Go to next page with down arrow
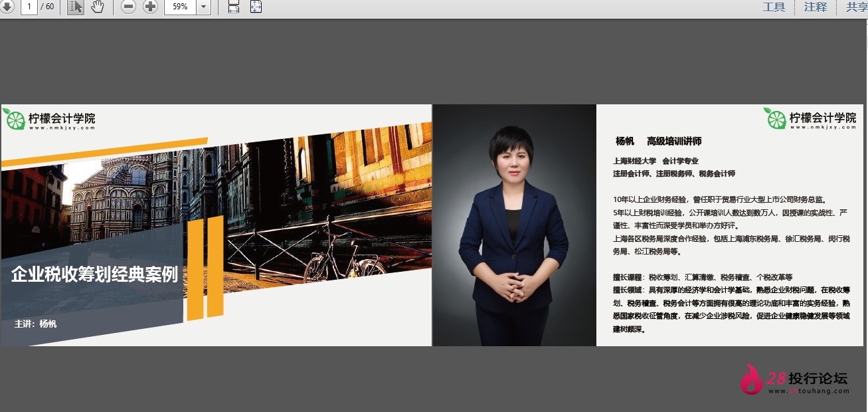 6,7
